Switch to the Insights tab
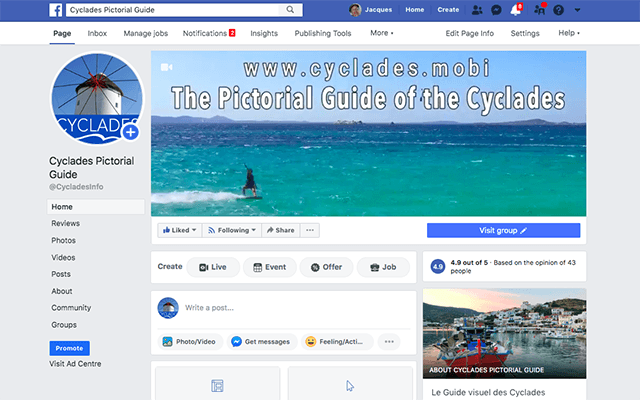 click(x=264, y=33)
